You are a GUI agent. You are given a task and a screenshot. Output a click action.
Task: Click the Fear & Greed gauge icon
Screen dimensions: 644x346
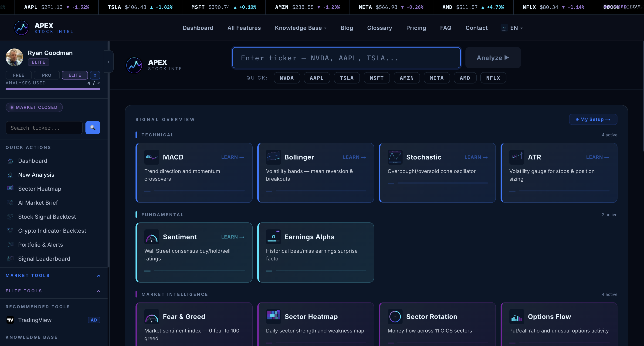pos(152,317)
